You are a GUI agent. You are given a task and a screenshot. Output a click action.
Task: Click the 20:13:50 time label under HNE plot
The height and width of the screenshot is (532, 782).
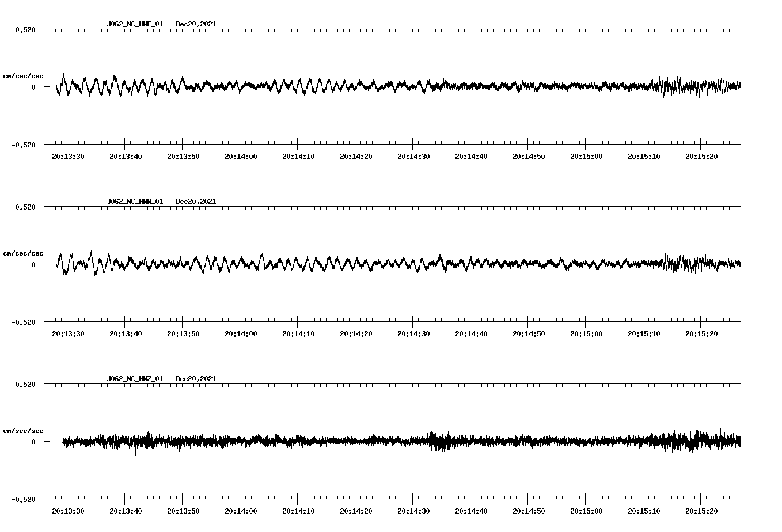coord(183,156)
